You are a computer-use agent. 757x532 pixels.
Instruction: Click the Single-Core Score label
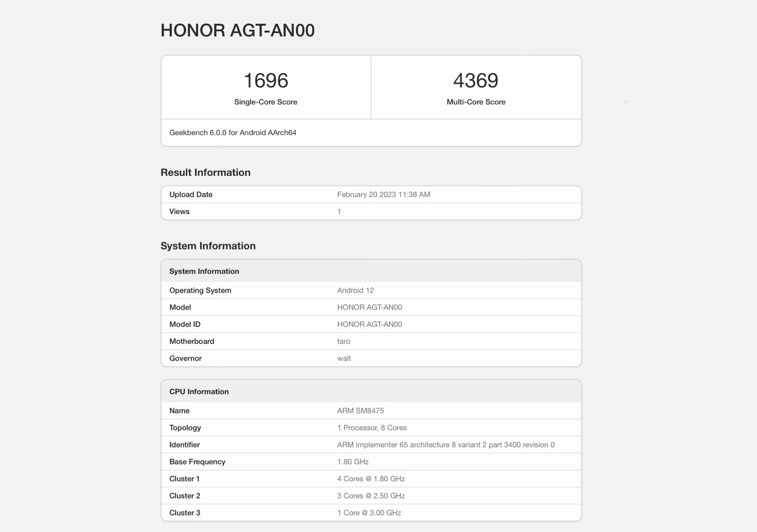point(265,102)
